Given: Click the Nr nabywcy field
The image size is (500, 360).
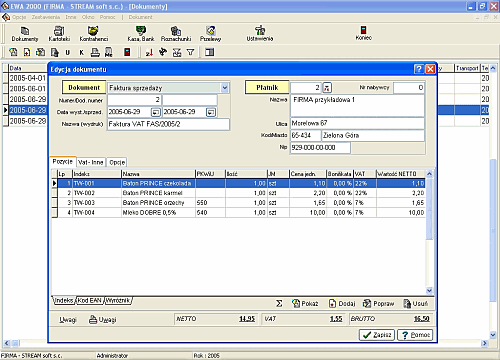Looking at the screenshot, I should tap(409, 88).
